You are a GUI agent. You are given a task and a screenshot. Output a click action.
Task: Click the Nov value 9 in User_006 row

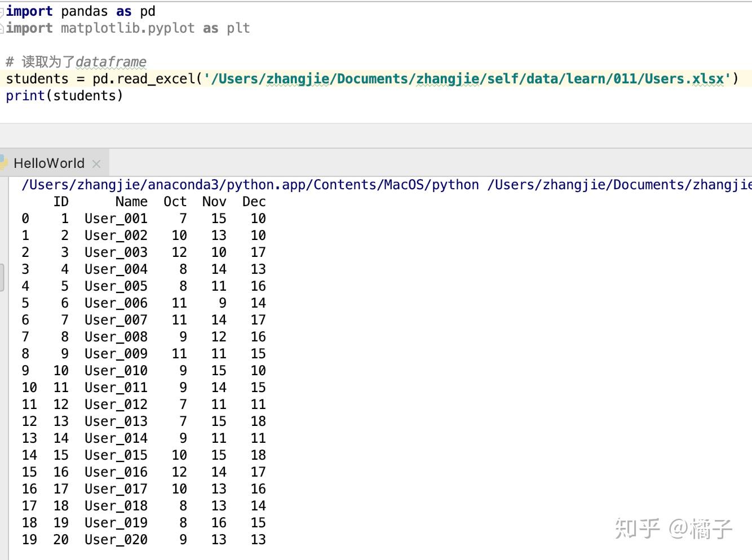coord(223,303)
